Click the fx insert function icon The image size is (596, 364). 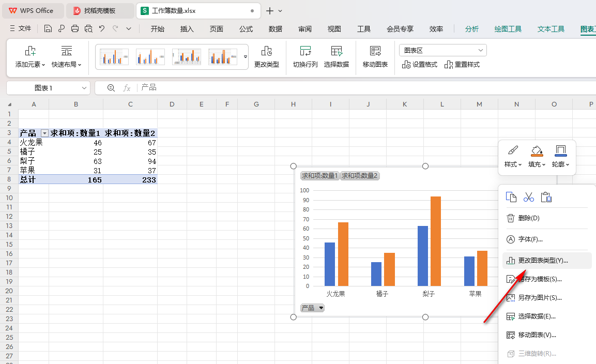click(x=127, y=88)
